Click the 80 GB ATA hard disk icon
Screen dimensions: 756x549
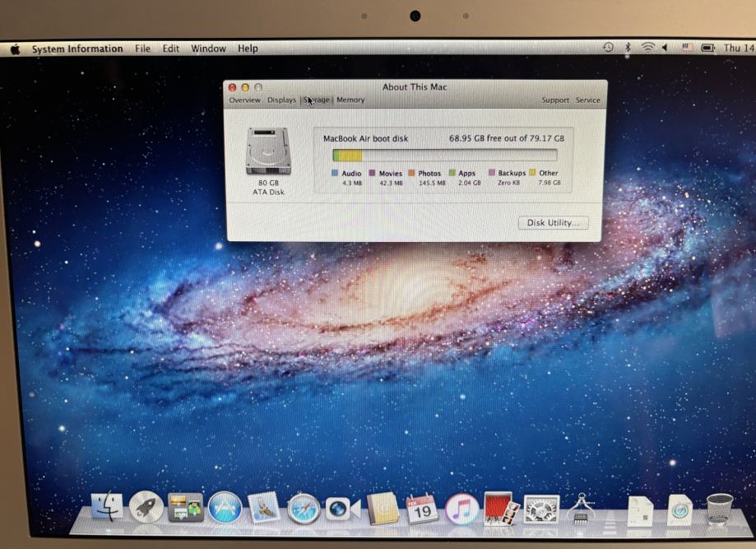[x=268, y=151]
